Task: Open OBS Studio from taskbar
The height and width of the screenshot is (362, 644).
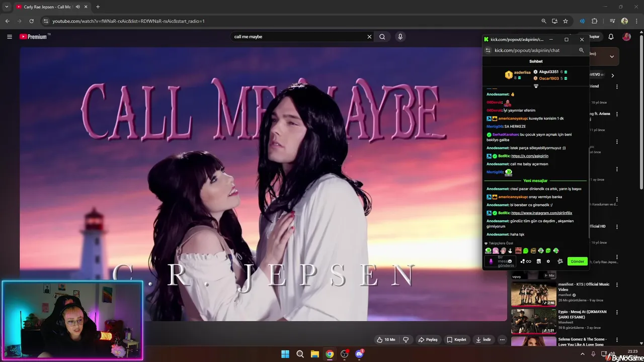Action: [x=344, y=354]
